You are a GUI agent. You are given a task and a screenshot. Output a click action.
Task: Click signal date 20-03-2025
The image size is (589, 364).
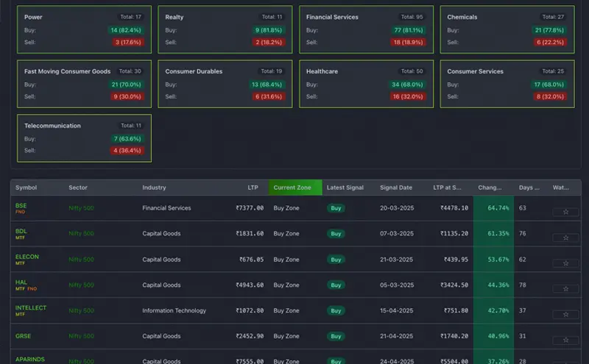pos(397,208)
